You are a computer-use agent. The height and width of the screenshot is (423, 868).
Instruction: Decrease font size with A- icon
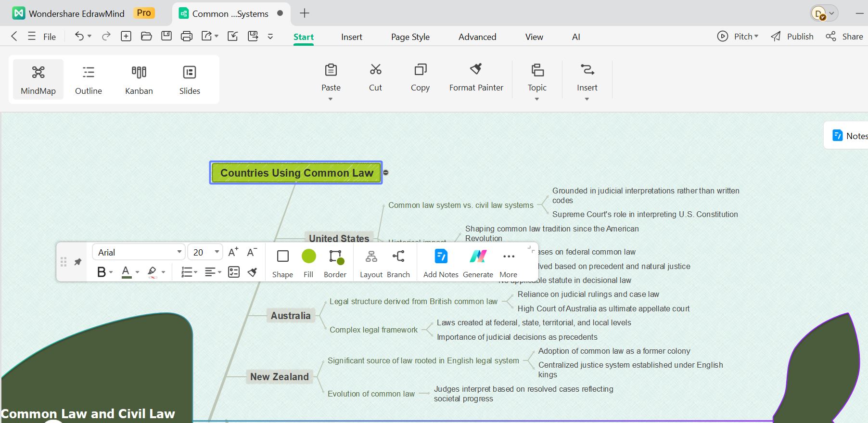tap(252, 252)
